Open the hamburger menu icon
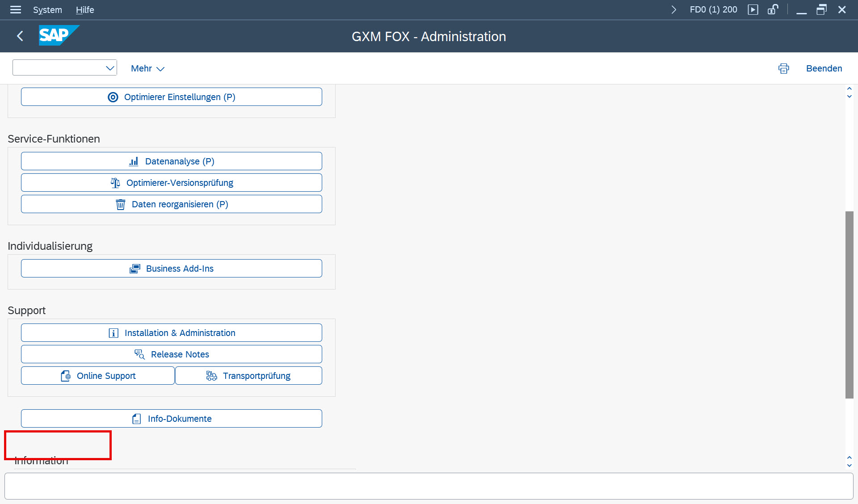The image size is (858, 504). point(16,10)
